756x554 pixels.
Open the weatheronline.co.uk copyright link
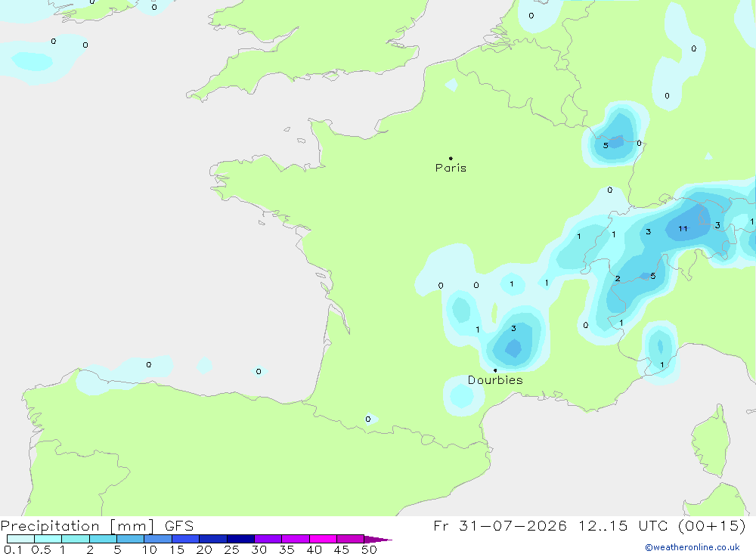[692, 547]
